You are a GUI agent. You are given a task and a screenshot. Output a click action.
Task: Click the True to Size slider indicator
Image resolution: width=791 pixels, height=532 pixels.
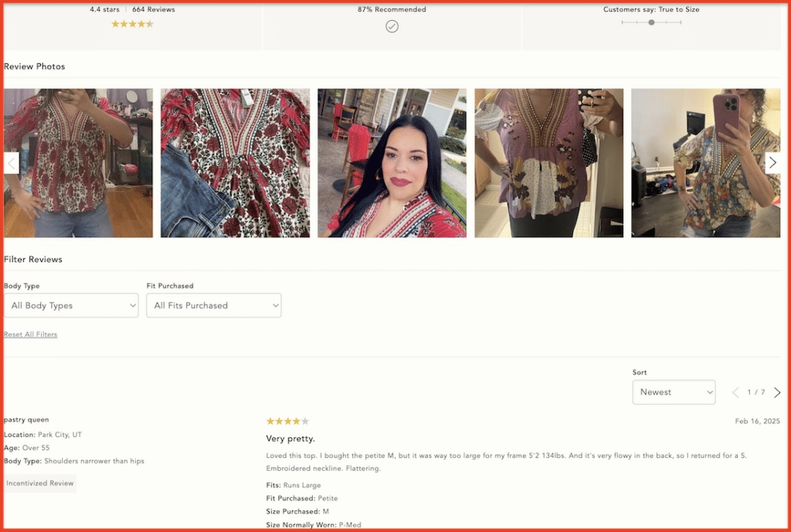tap(651, 22)
